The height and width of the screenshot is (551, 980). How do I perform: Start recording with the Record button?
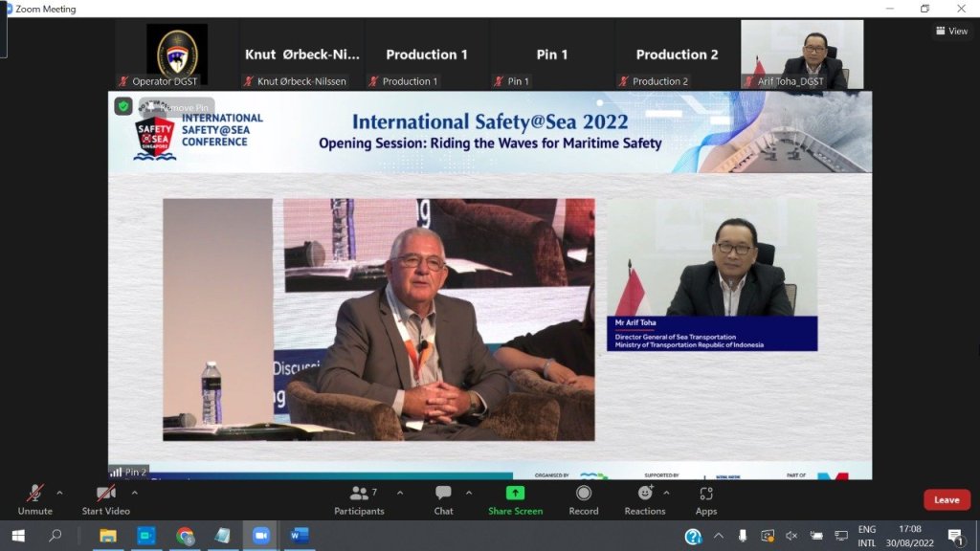tap(583, 494)
